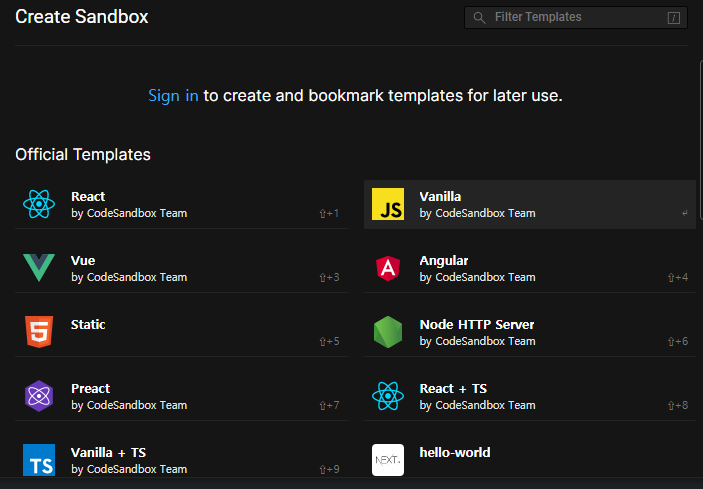Viewport: 703px width, 489px height.
Task: Click the React atom logo icon
Action: click(39, 204)
